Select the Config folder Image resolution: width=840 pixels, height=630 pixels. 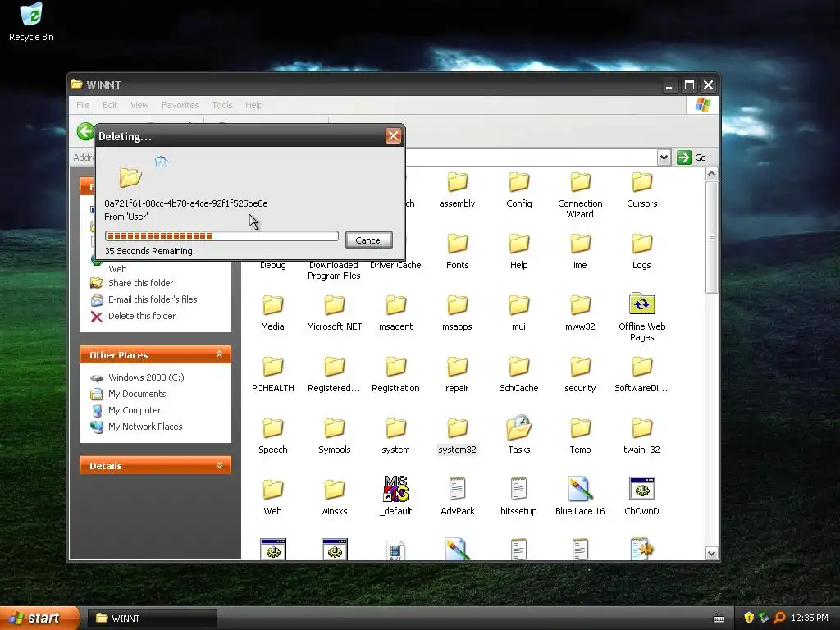pyautogui.click(x=518, y=190)
